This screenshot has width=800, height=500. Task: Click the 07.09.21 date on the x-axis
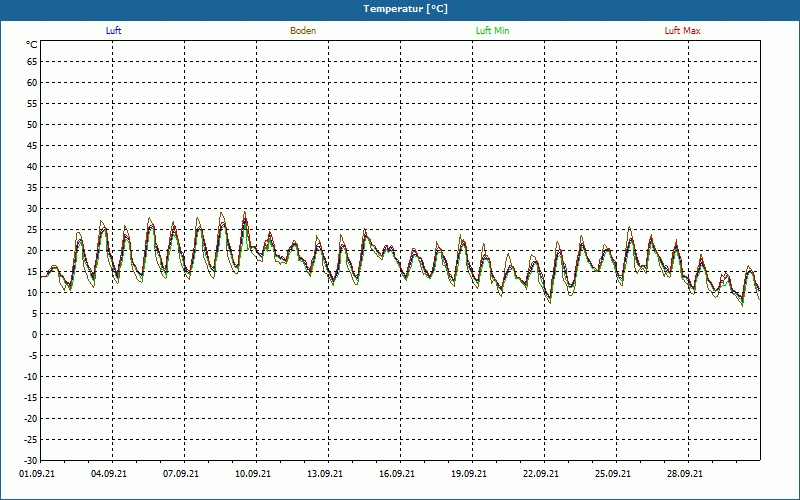point(181,474)
